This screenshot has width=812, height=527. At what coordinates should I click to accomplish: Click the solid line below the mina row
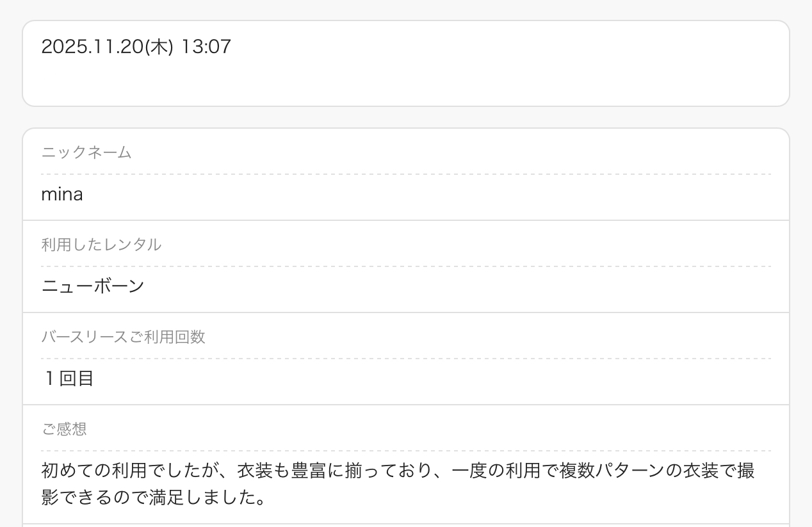(x=406, y=220)
